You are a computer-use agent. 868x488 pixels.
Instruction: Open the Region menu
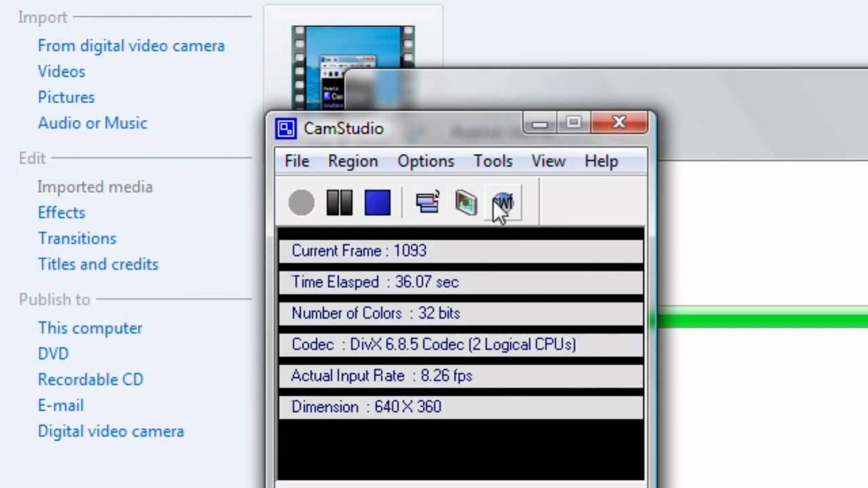(353, 161)
